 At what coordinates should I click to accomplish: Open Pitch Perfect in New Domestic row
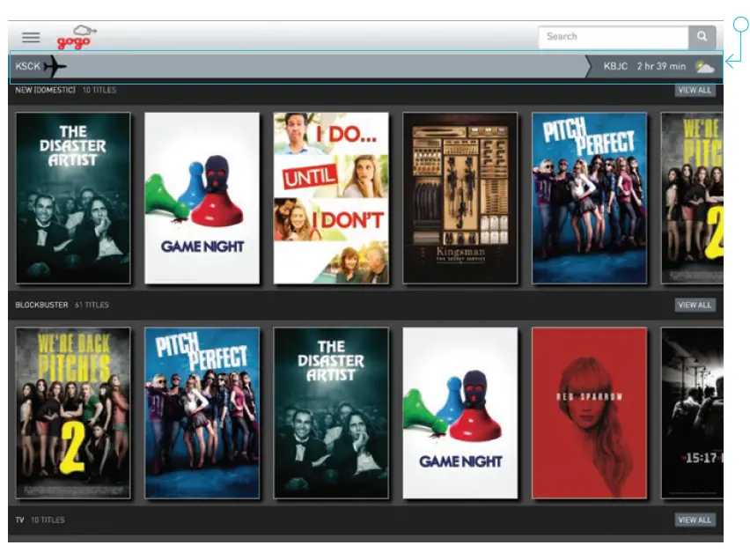click(589, 198)
